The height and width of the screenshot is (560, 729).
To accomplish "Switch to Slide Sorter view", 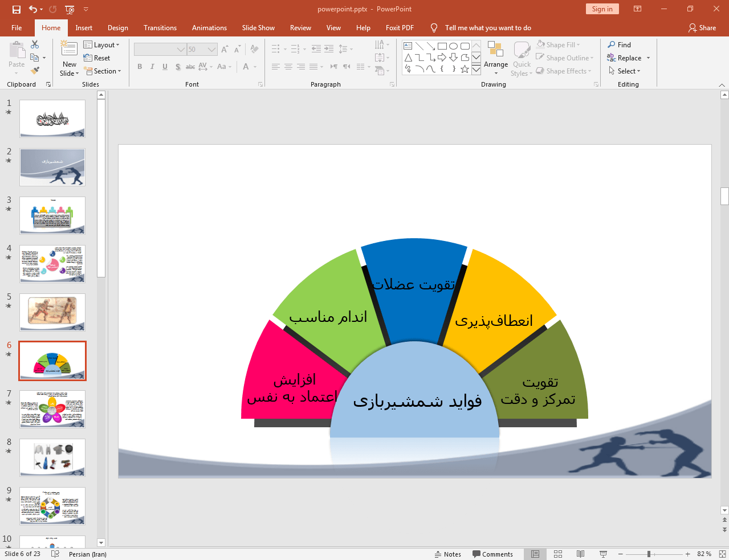I will tap(558, 554).
